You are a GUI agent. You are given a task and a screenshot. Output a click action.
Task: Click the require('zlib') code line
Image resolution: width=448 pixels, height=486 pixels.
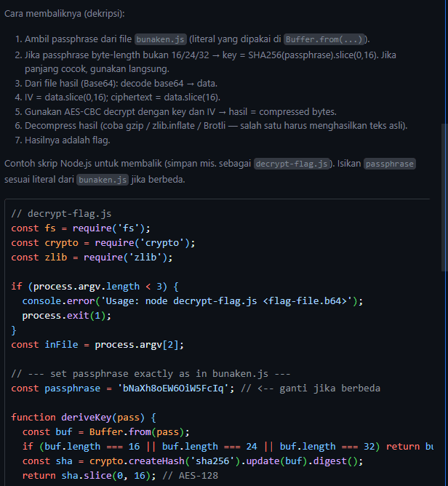(92, 258)
